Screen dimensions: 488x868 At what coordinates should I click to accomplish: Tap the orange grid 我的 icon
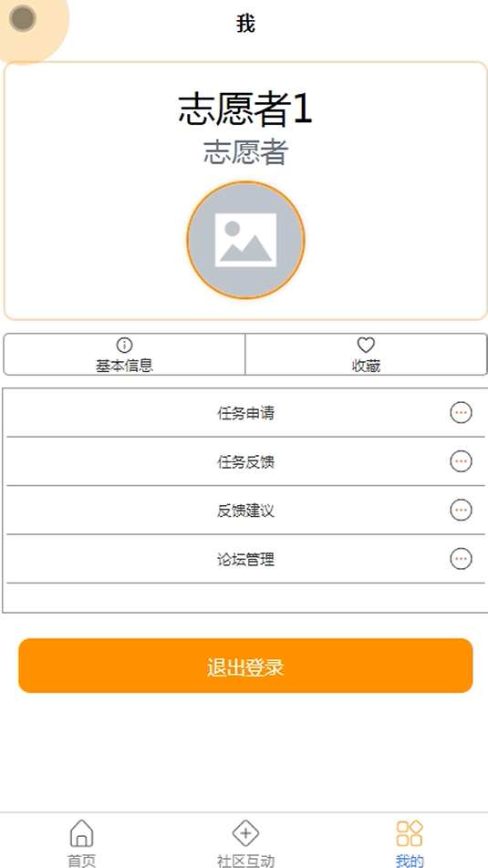coord(410,833)
